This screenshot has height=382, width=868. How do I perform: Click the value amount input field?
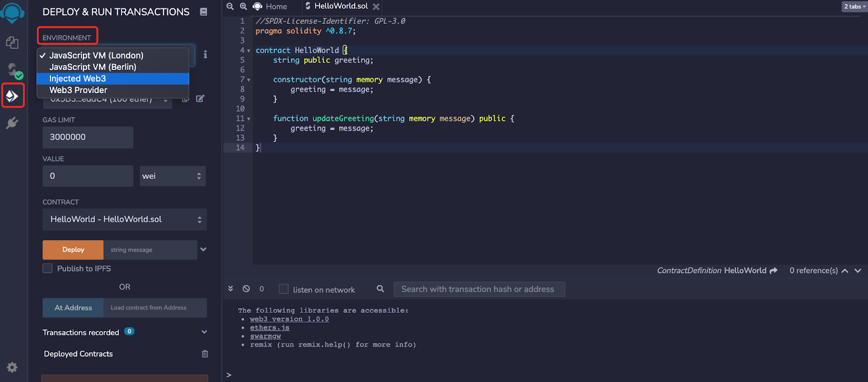[x=88, y=176]
